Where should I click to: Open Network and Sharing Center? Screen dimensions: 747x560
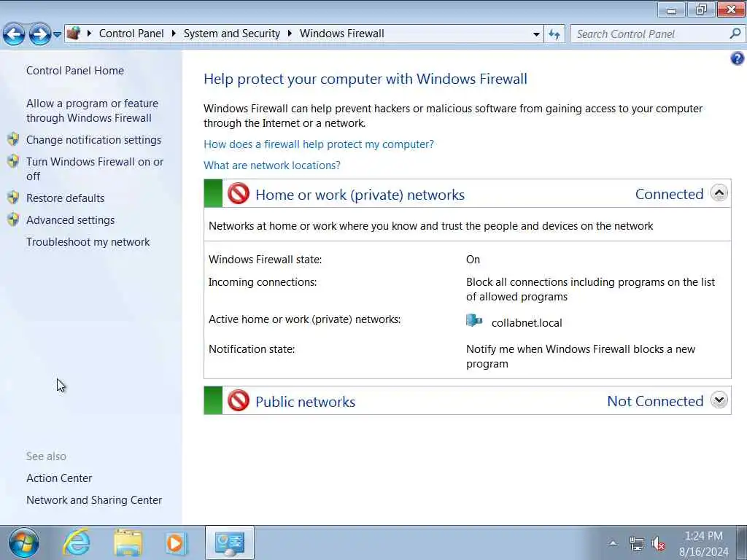(x=94, y=500)
